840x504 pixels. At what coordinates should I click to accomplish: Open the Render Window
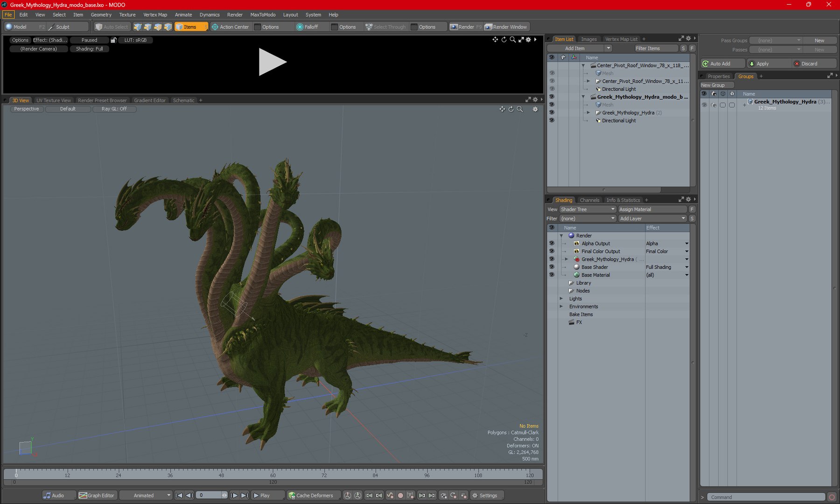(x=506, y=27)
